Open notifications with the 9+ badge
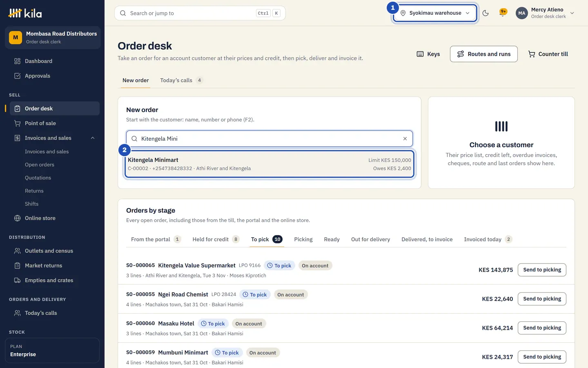Screen dimensions: 588x368 point(503,13)
